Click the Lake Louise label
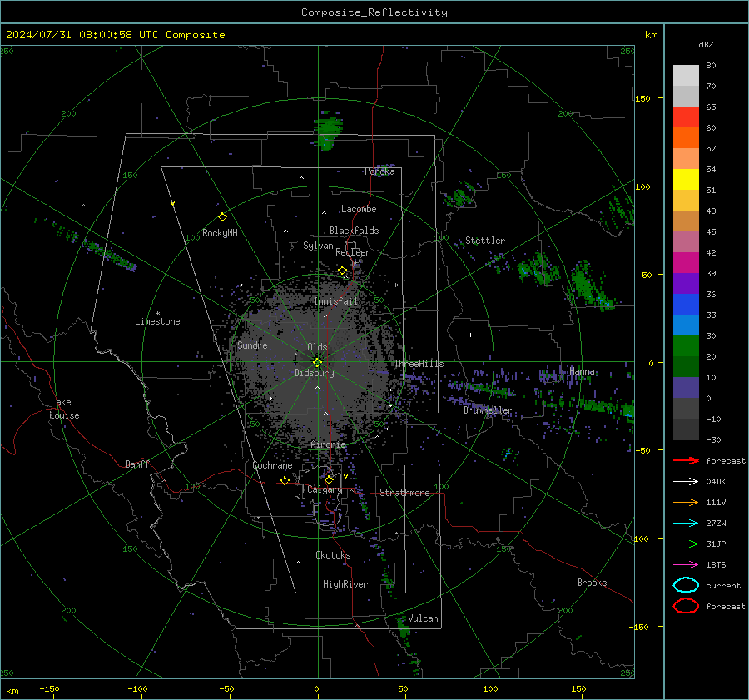The image size is (749, 700). click(x=64, y=409)
